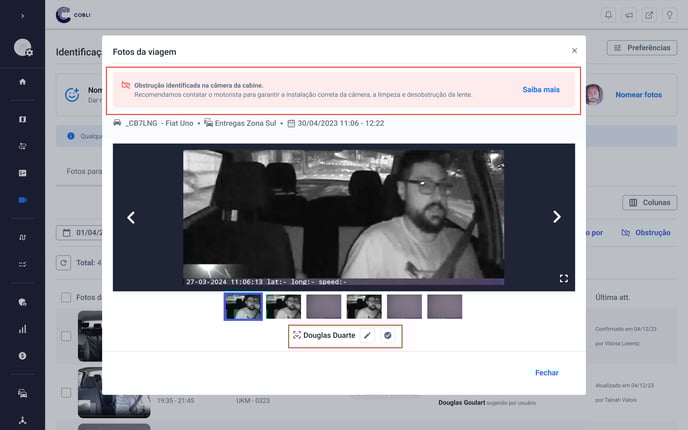Click the Nomear fotos link
This screenshot has width=688, height=430.
(x=638, y=95)
